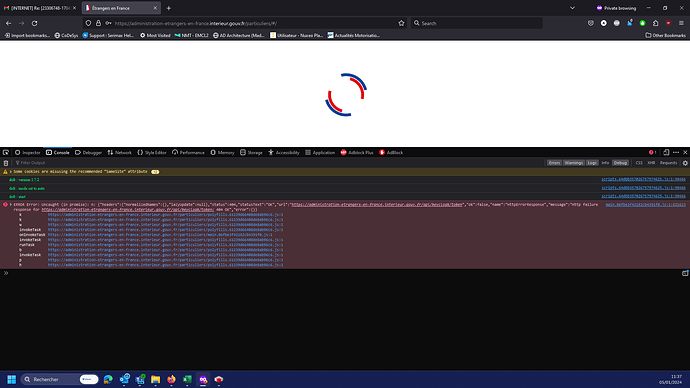Image resolution: width=690 pixels, height=388 pixels.
Task: Switch to split console editor mode icon
Action: point(685,273)
